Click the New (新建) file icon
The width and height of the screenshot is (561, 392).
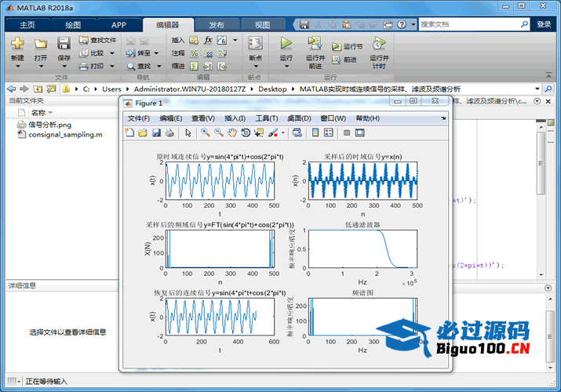click(17, 44)
